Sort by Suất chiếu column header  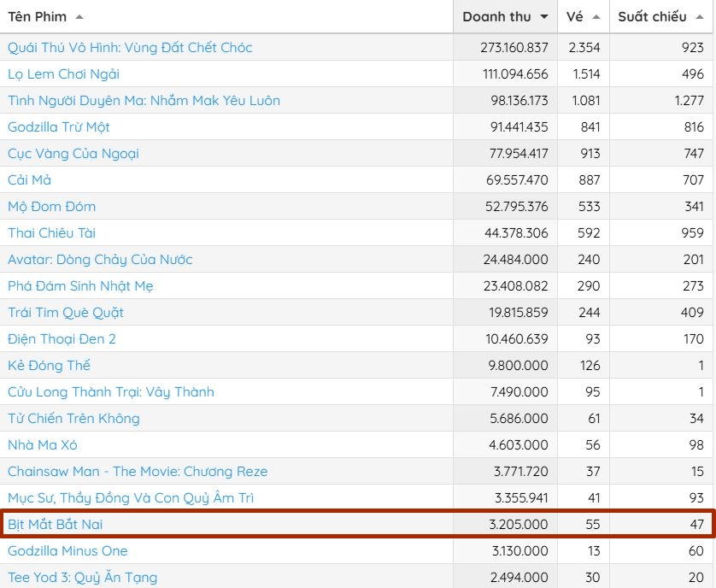coord(652,17)
